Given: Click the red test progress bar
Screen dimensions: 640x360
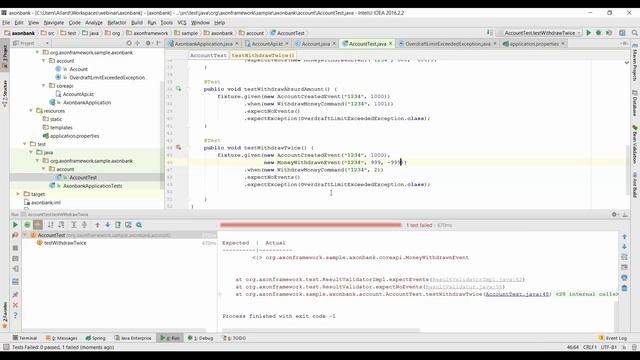Looking at the screenshot, I should click(311, 225).
